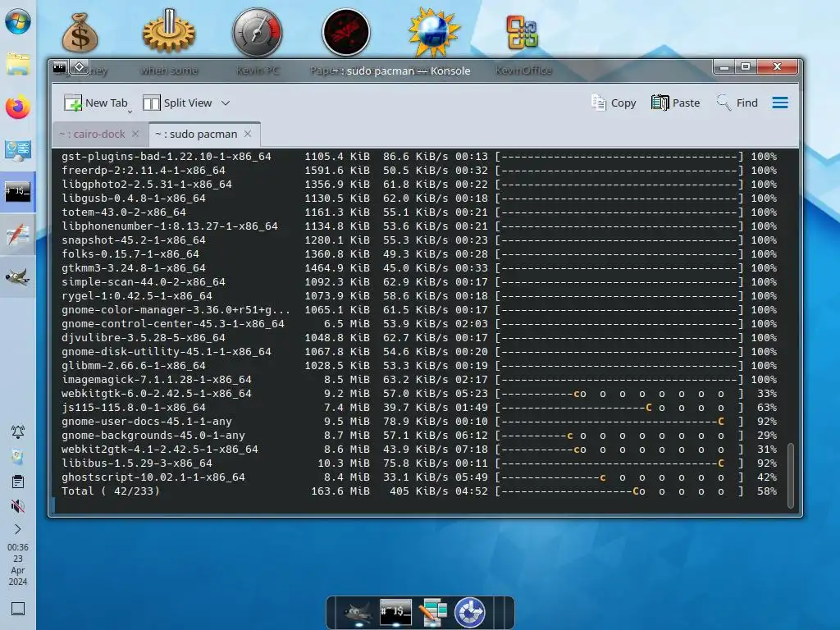Click the Copy toolbar button
Image resolution: width=840 pixels, height=630 pixels.
614,103
